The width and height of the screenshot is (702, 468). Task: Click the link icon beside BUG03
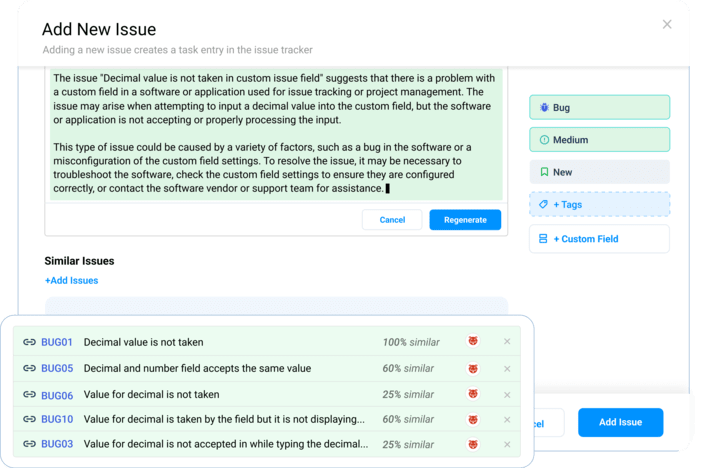30,444
